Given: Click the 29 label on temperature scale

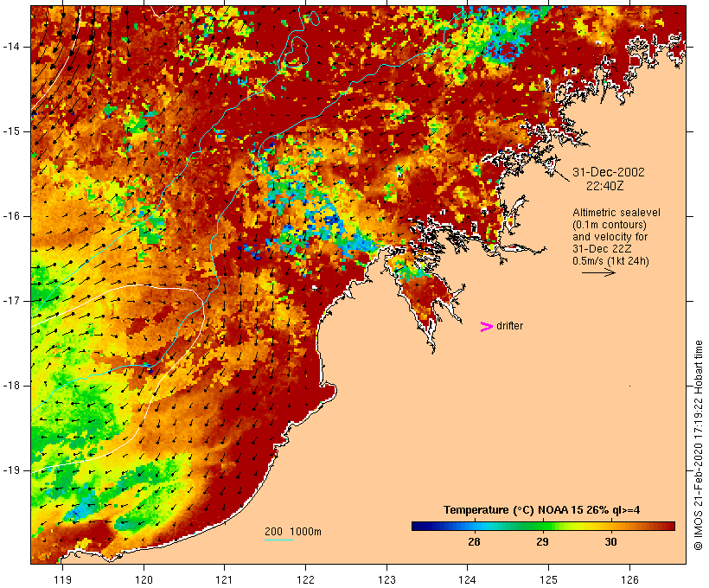Looking at the screenshot, I should click(x=542, y=541).
